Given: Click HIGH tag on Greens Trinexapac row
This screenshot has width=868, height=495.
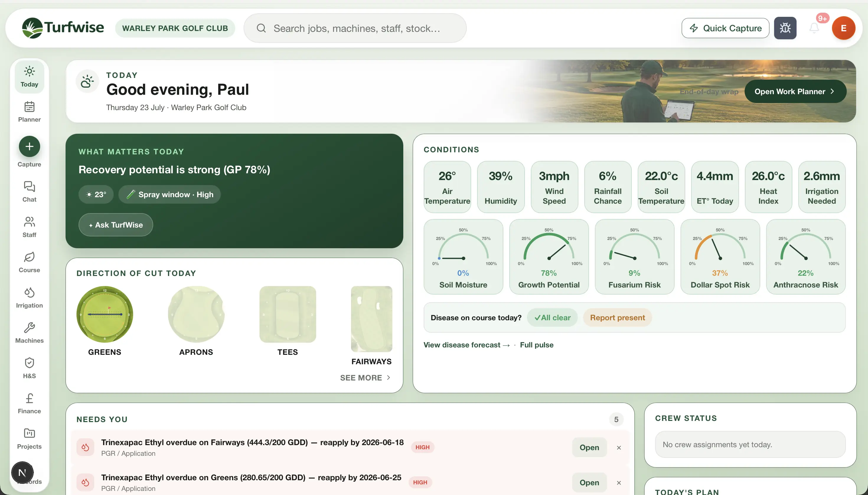Looking at the screenshot, I should click(x=420, y=482).
